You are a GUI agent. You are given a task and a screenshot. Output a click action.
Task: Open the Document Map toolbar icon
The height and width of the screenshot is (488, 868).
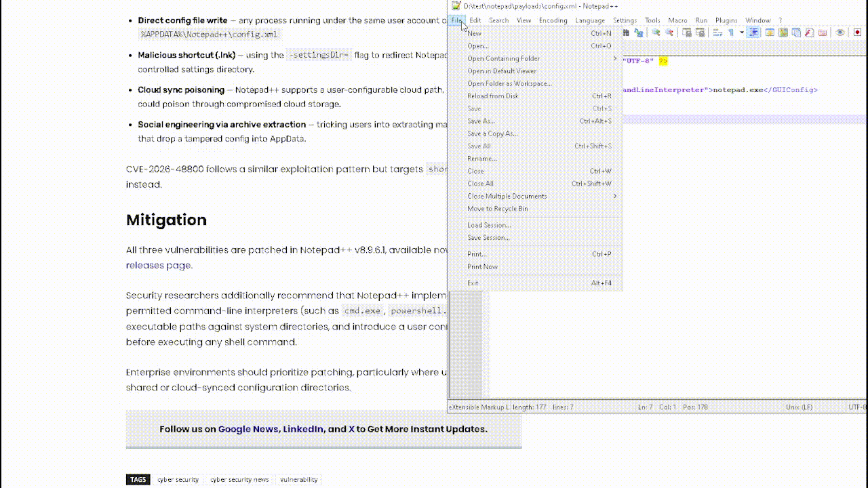click(x=783, y=33)
